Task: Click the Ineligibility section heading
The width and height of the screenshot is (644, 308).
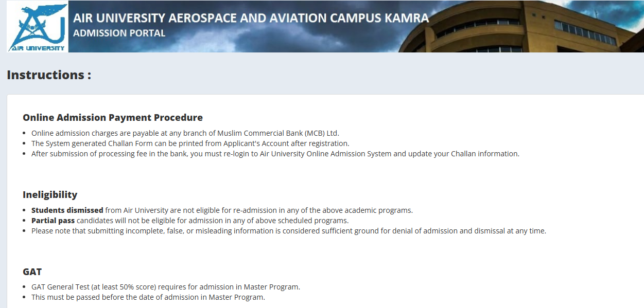Action: tap(50, 195)
